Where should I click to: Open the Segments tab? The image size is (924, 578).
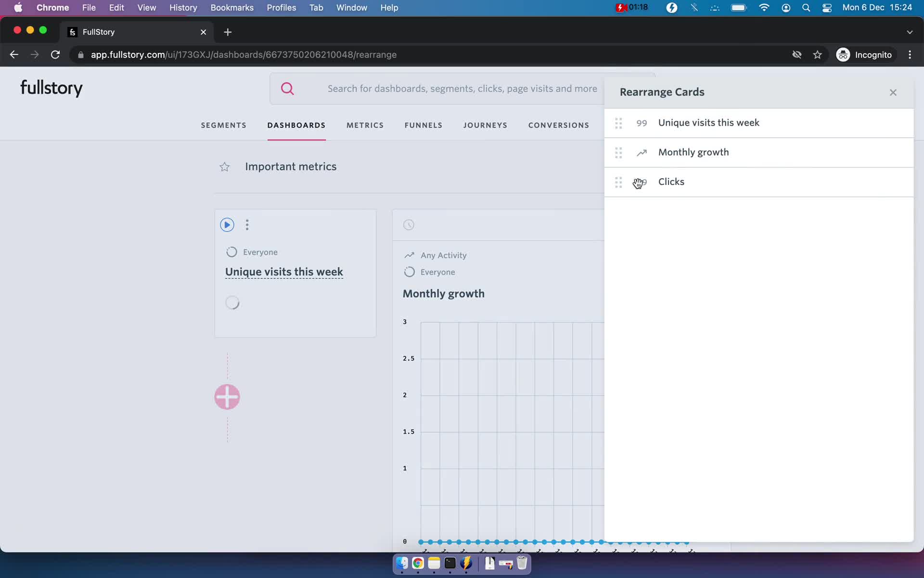223,125
